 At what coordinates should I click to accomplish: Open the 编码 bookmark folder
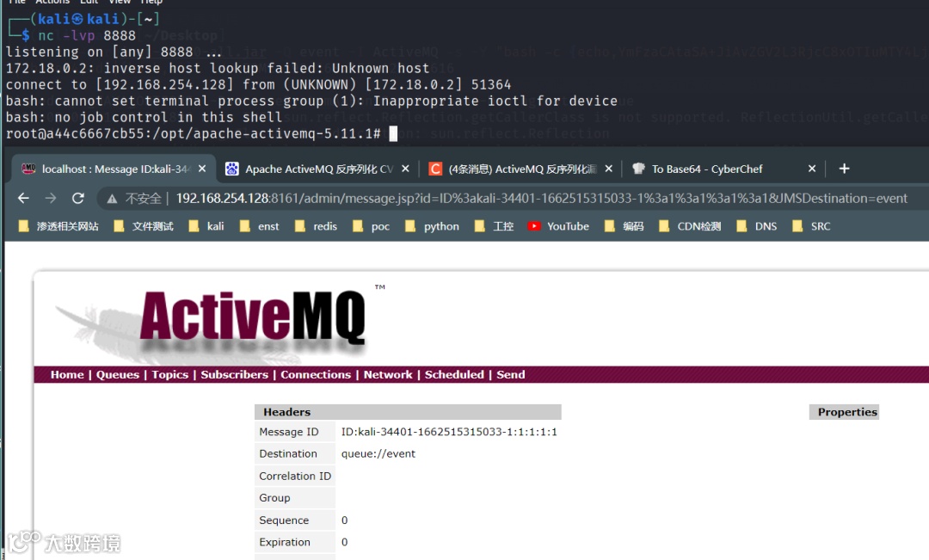click(624, 226)
